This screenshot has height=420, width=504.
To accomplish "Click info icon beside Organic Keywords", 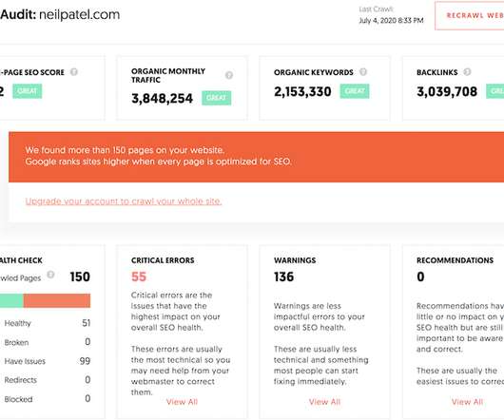I will 363,72.
